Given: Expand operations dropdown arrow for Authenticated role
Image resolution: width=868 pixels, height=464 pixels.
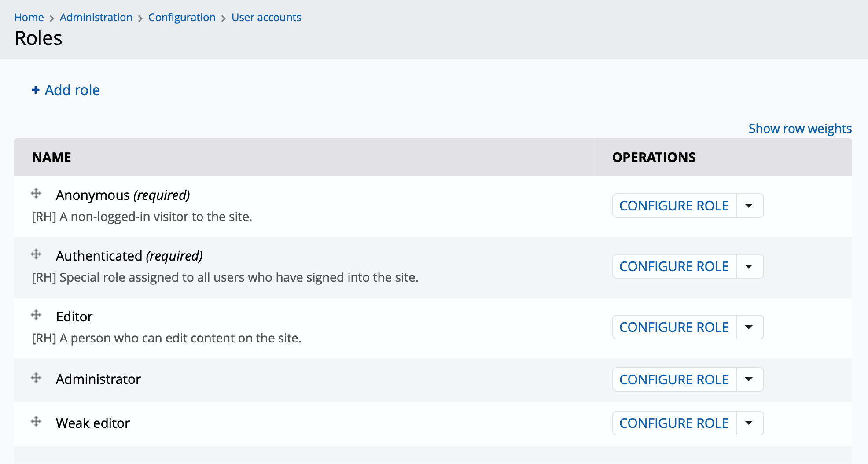Looking at the screenshot, I should (x=750, y=266).
